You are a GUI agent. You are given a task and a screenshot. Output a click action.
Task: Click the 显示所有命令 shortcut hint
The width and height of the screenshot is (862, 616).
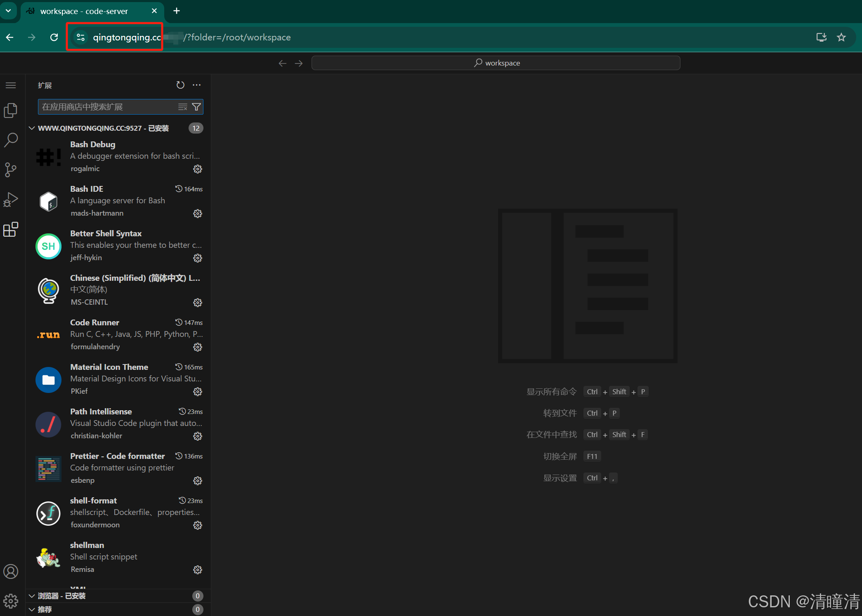tap(587, 392)
